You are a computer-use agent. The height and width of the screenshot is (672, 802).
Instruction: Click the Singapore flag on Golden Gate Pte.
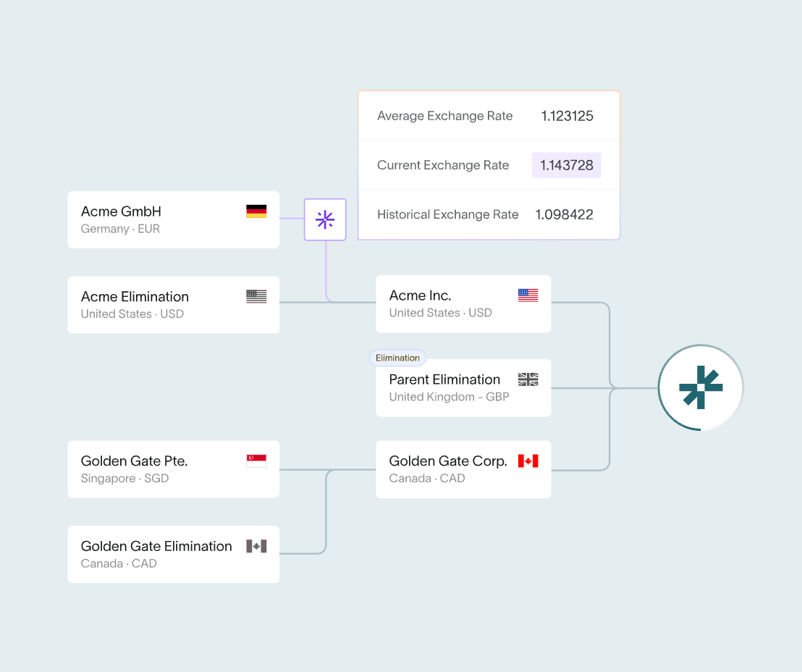256,461
